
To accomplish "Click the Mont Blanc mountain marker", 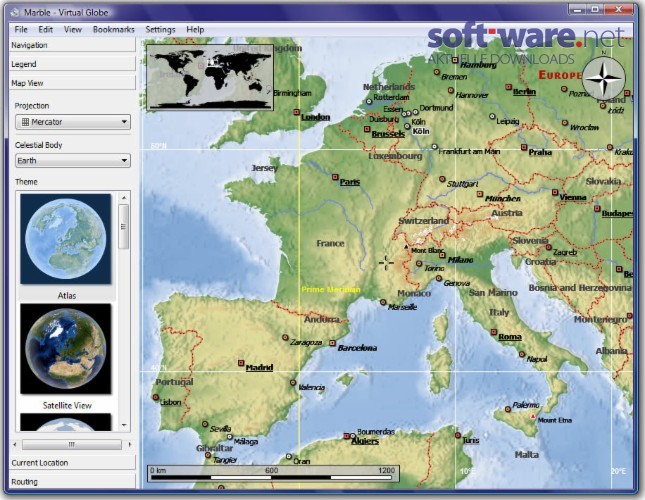I will coord(406,247).
